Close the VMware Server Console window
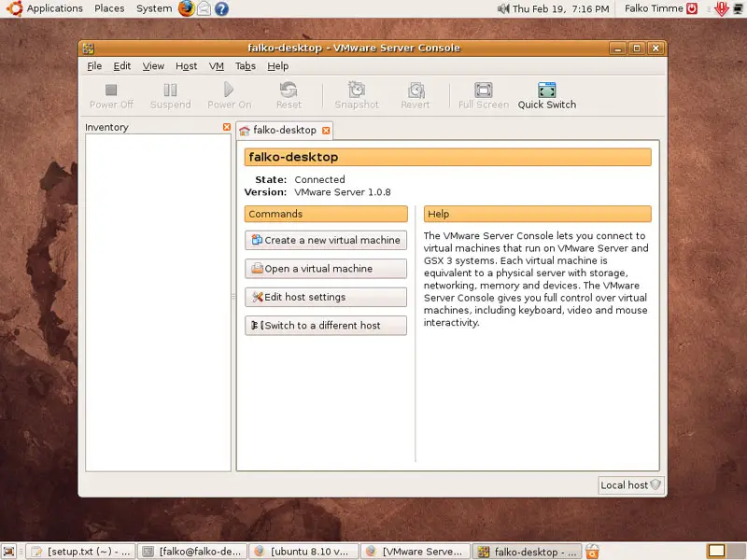 (656, 49)
